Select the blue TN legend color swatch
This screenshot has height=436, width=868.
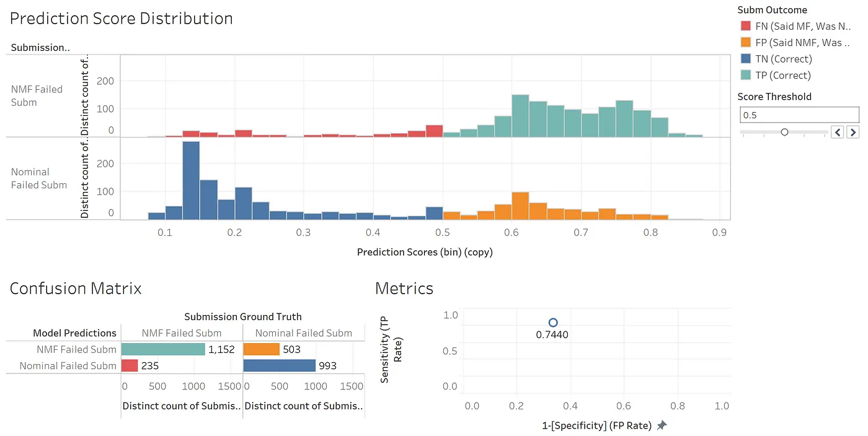click(x=746, y=59)
